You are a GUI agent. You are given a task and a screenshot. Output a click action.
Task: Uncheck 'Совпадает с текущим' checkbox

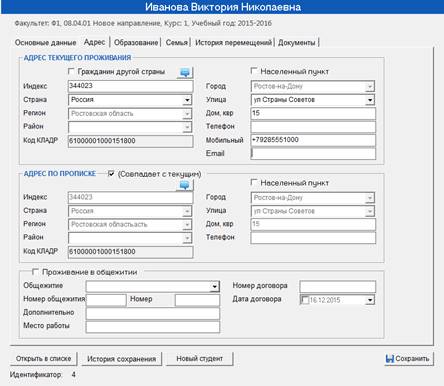[x=111, y=174]
